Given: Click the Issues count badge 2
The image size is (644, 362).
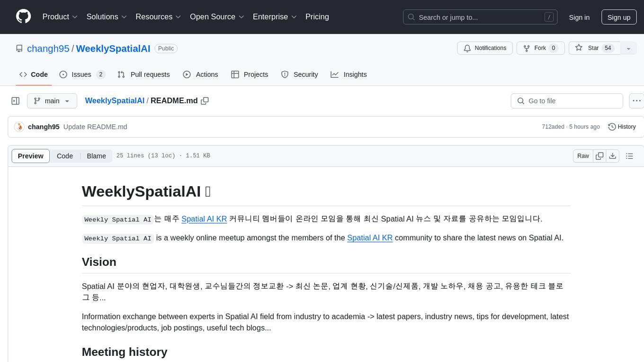Looking at the screenshot, I should [100, 74].
